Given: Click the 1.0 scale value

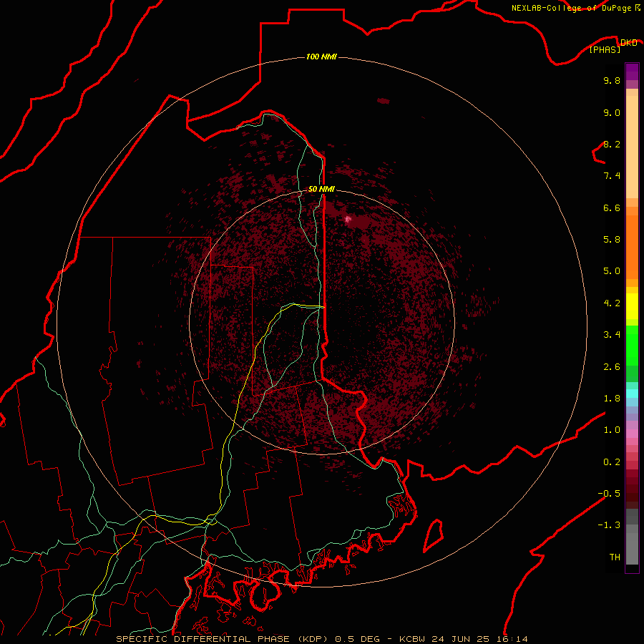Looking at the screenshot, I should click(612, 430).
